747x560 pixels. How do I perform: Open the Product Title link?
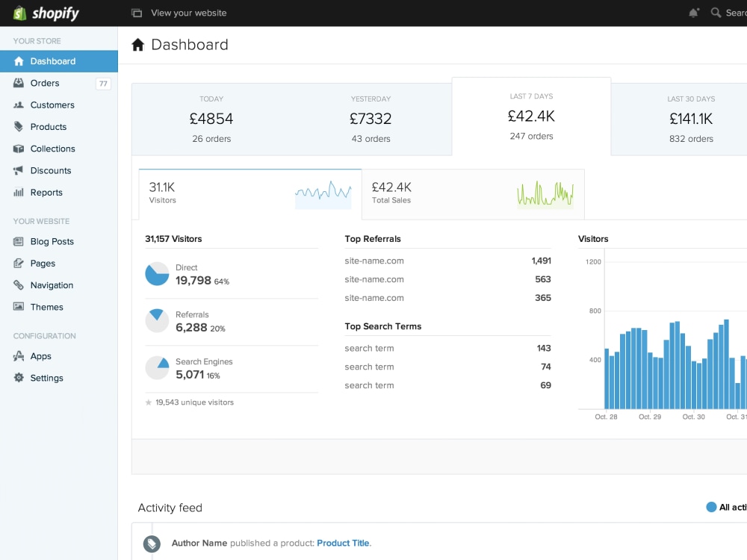(x=343, y=543)
